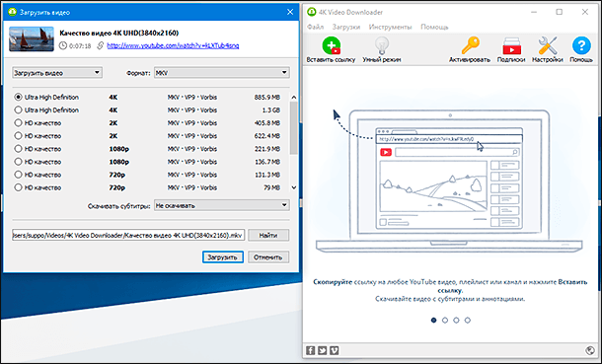Click the Найти browse button
Image resolution: width=602 pixels, height=364 pixels.
(268, 235)
